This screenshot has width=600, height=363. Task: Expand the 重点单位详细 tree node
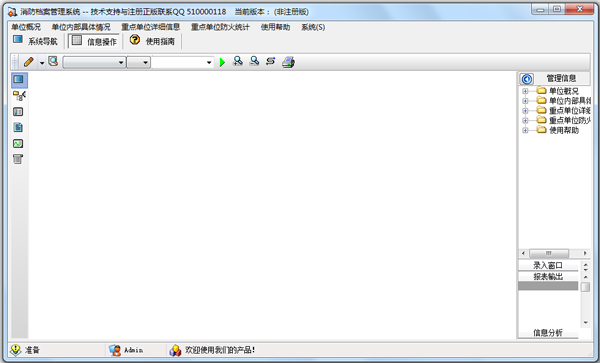pyautogui.click(x=525, y=111)
